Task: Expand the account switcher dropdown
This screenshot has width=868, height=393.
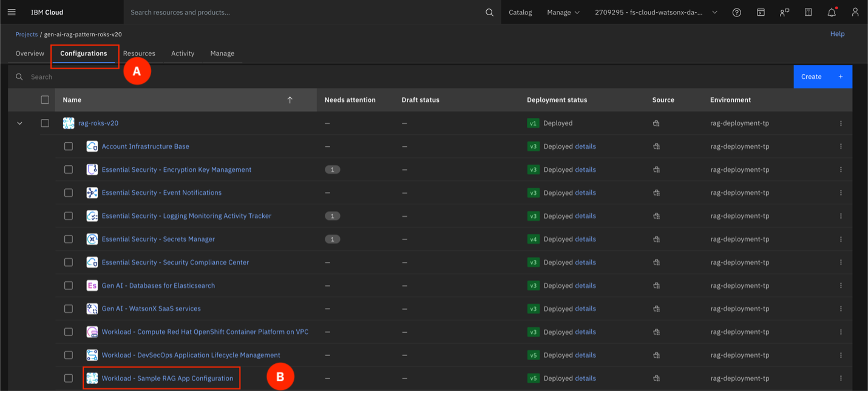Action: (x=656, y=12)
